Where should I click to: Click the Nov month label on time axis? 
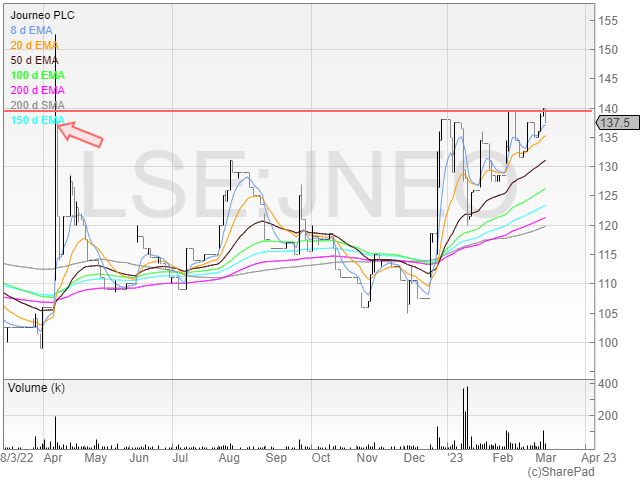coord(367,458)
